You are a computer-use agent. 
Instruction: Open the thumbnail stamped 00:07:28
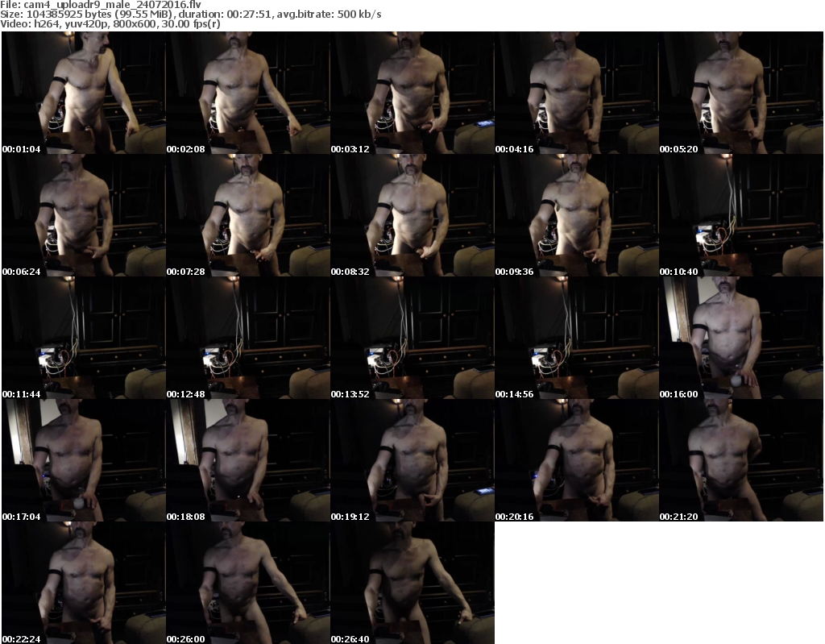248,215
